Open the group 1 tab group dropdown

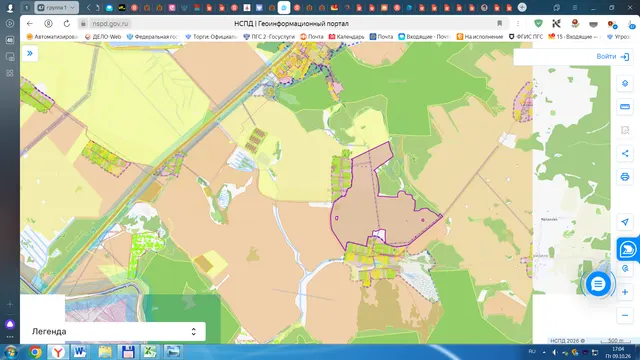[56, 7]
